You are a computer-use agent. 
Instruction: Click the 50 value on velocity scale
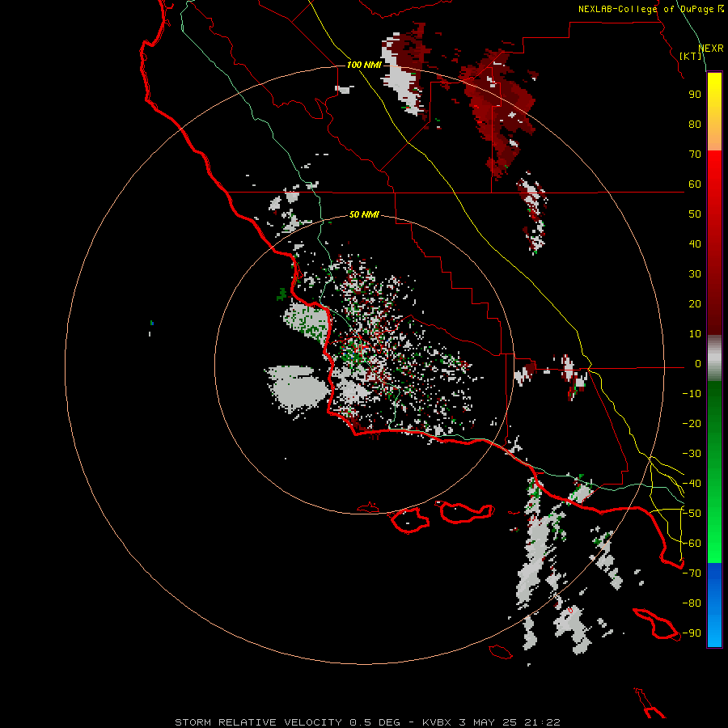695,214
